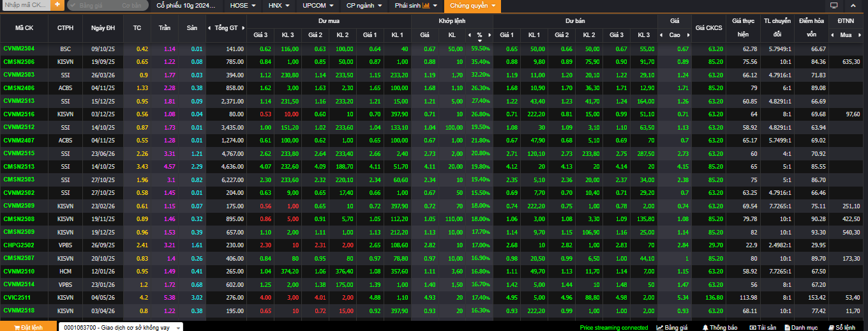Click the monitor display icon at top right
This screenshot has height=331, width=868.
click(834, 5)
